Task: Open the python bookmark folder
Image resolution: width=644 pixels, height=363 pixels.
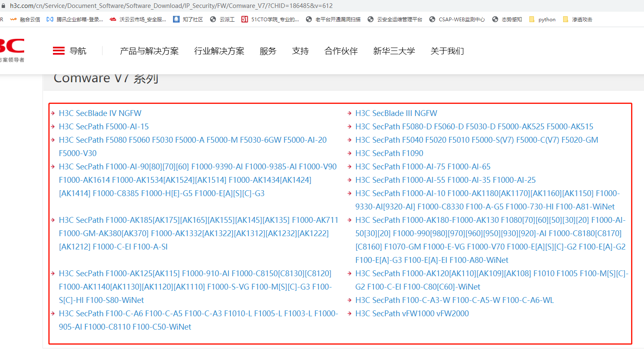Action: [542, 19]
